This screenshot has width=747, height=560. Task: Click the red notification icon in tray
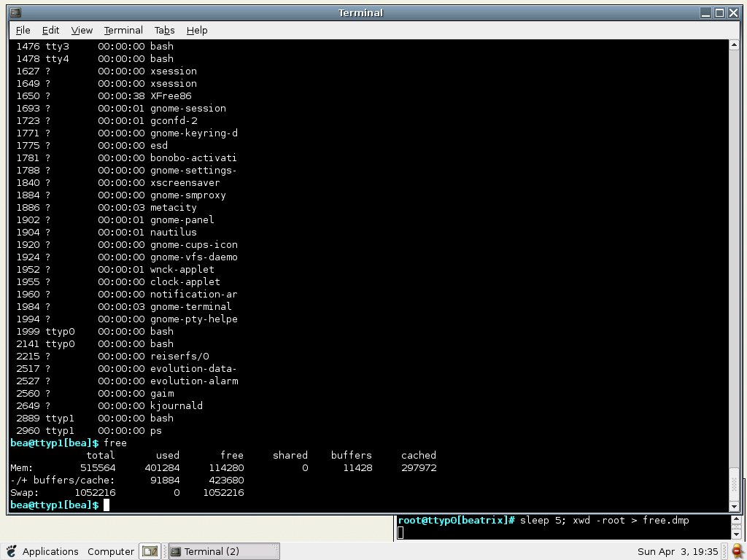tap(738, 551)
